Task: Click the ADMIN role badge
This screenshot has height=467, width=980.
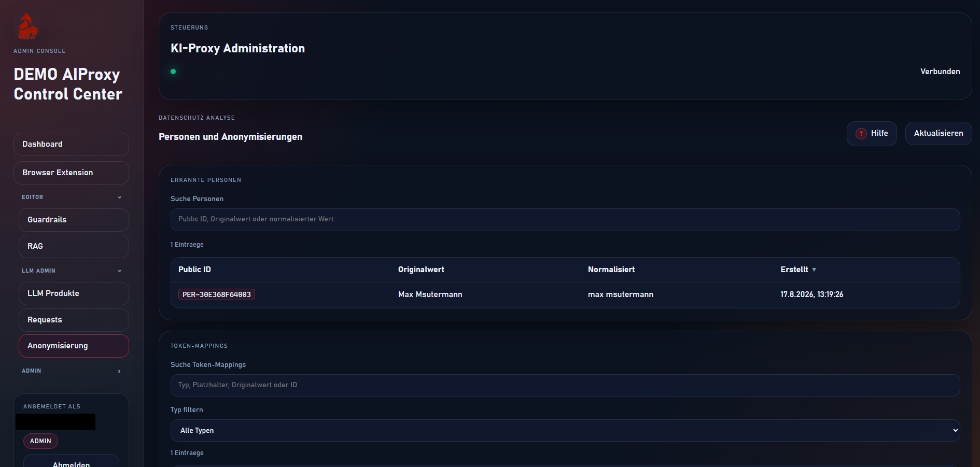Action: 40,441
